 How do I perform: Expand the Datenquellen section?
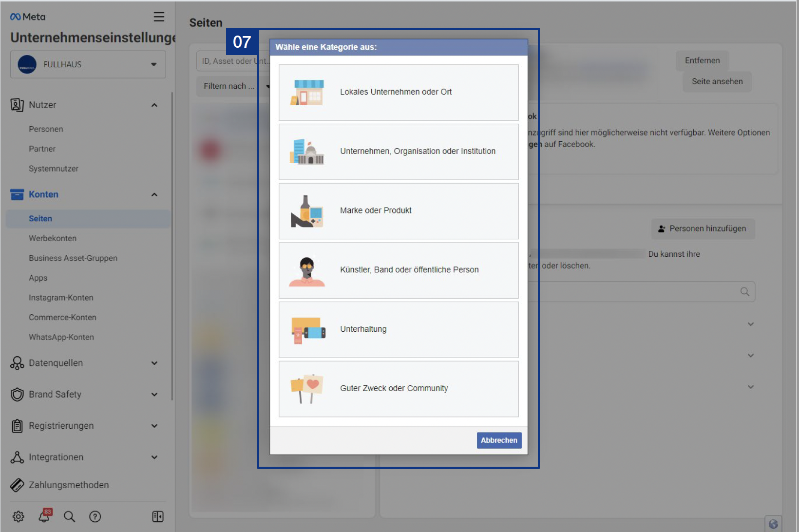click(154, 363)
